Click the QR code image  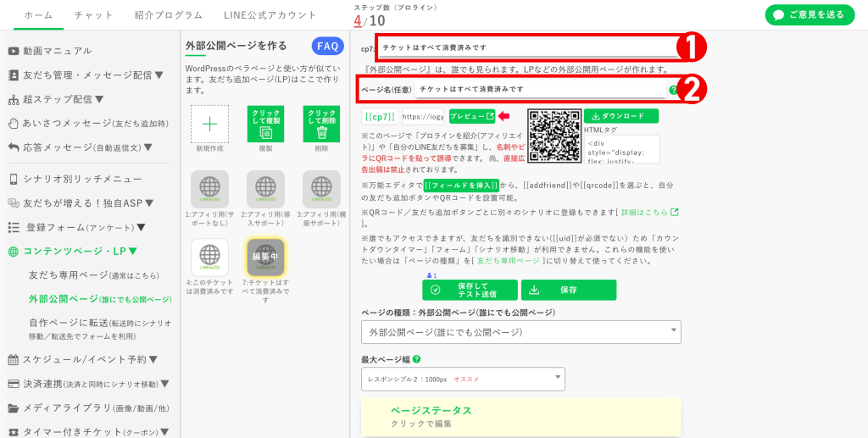(x=554, y=136)
